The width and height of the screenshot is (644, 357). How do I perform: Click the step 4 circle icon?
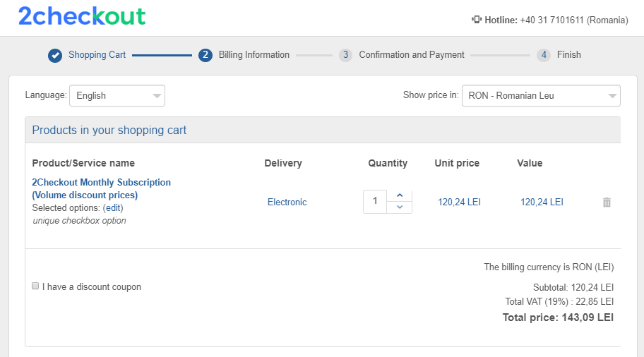coord(544,55)
